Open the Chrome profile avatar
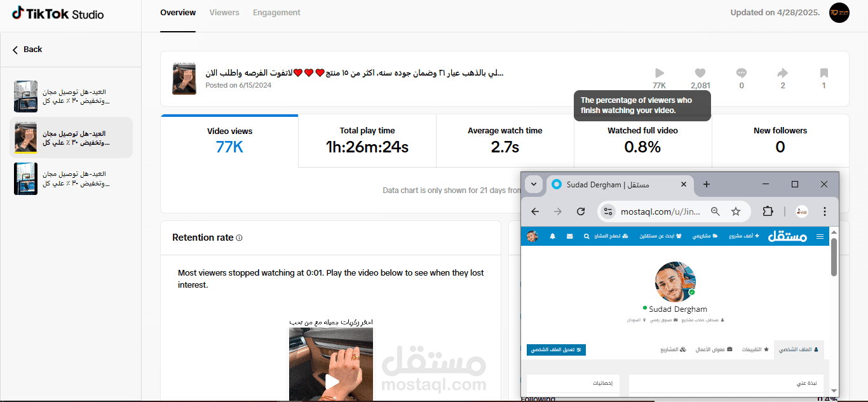The image size is (868, 402). coord(802,211)
